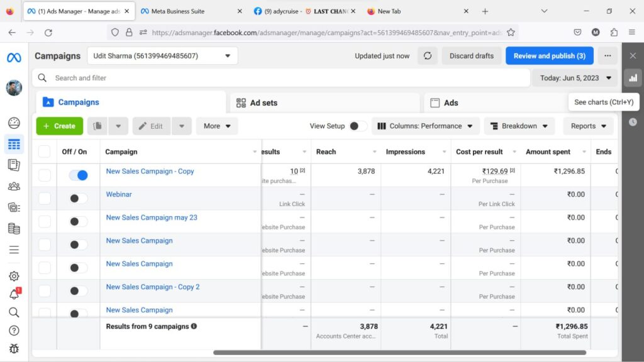Open the See charts panel icon

pos(633,78)
